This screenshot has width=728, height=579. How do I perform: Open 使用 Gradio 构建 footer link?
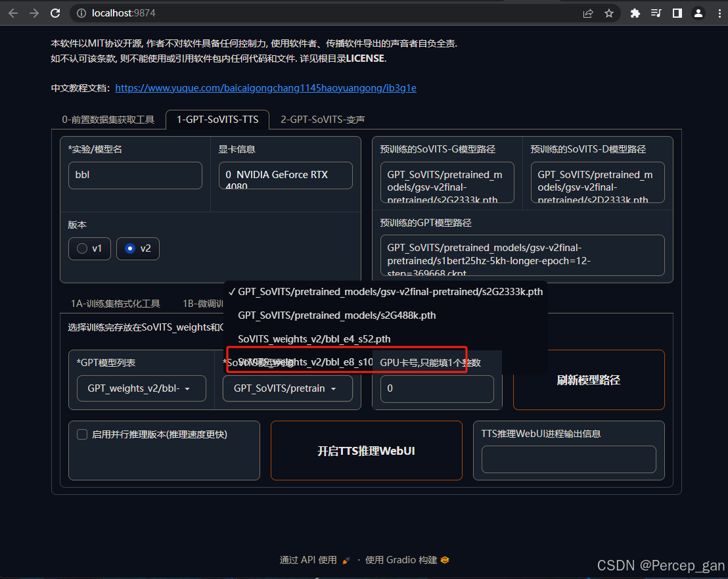407,560
